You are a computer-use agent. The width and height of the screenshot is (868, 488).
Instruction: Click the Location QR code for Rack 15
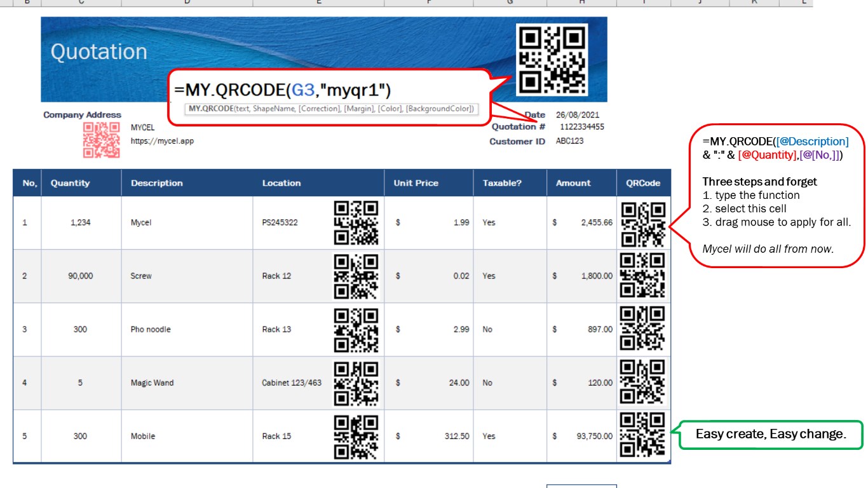point(356,437)
